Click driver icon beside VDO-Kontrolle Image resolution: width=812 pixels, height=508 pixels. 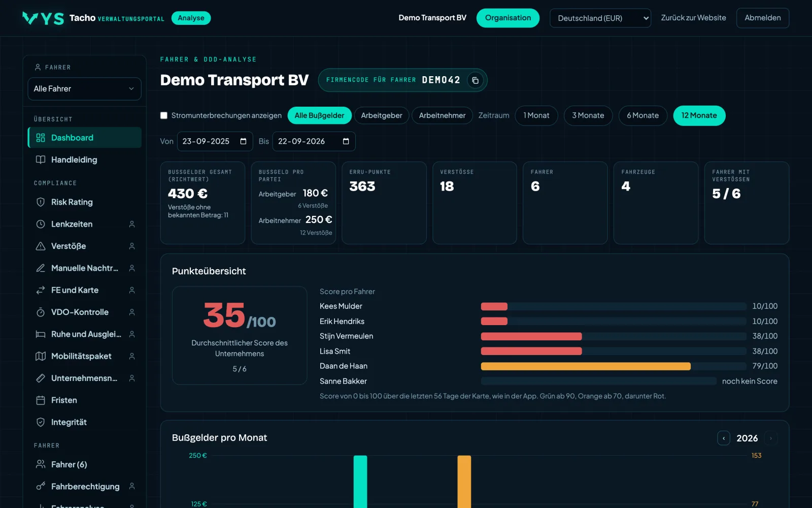[132, 312]
